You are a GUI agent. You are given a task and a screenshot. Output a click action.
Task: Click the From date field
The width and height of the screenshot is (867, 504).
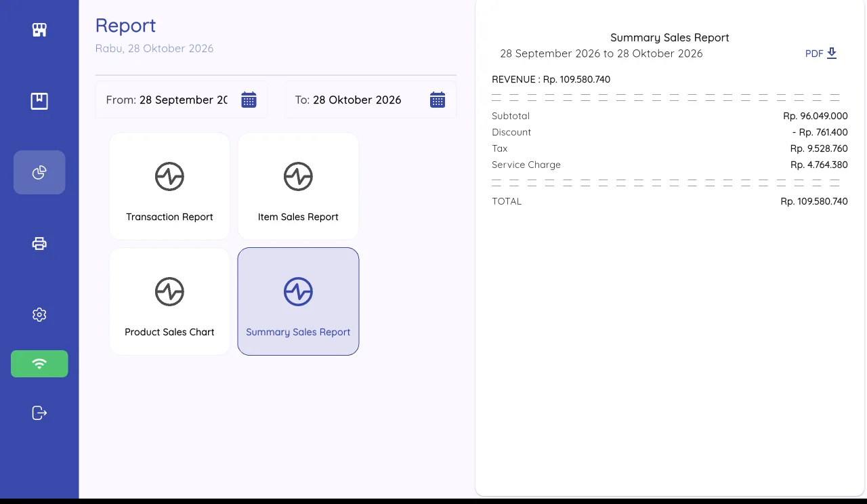(181, 100)
